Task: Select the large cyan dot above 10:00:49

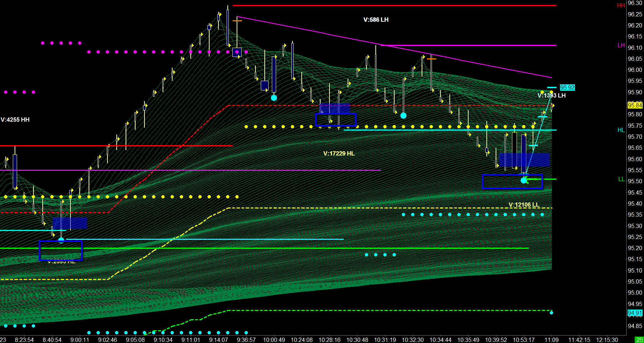Action: point(274,98)
